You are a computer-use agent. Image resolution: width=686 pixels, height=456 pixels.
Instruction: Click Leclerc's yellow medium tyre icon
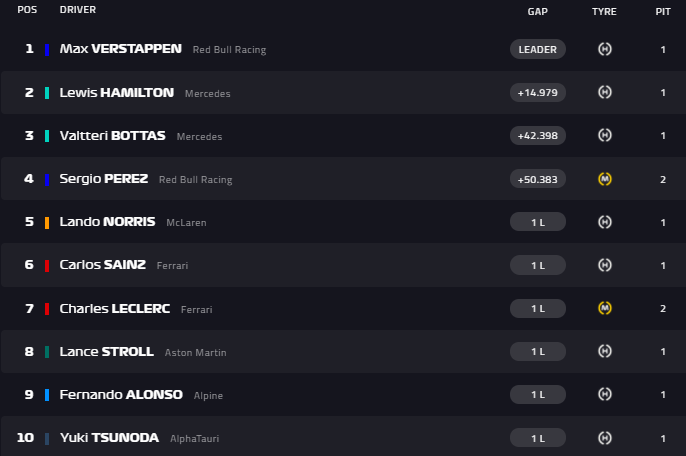pos(604,308)
